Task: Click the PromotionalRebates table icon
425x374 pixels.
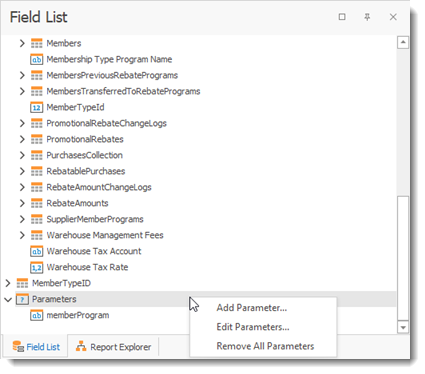Action: point(37,139)
